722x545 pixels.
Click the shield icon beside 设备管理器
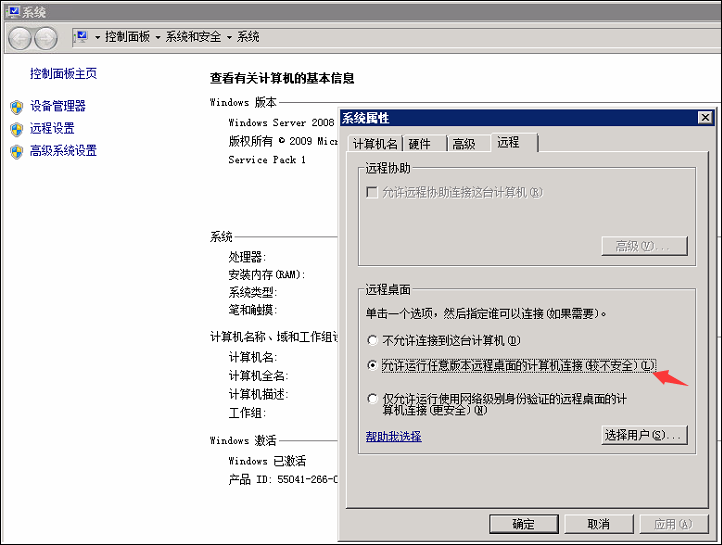(16, 106)
